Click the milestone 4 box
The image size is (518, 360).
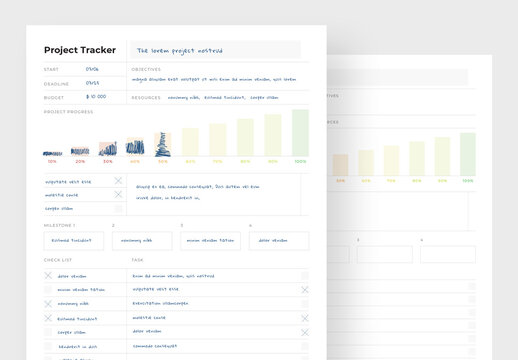pos(279,241)
